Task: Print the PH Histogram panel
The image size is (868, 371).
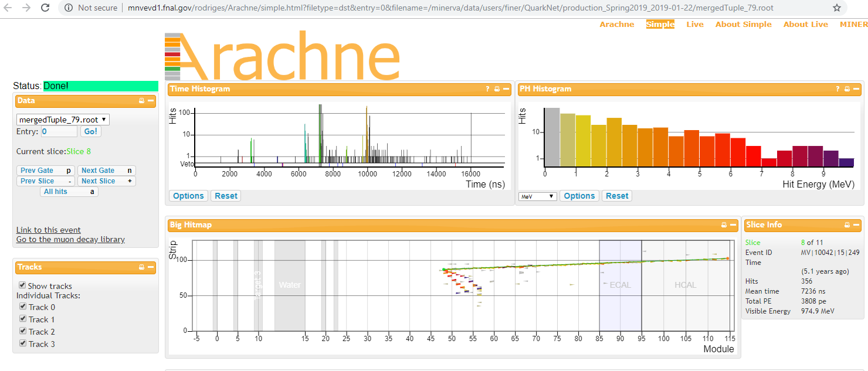Action: point(847,89)
